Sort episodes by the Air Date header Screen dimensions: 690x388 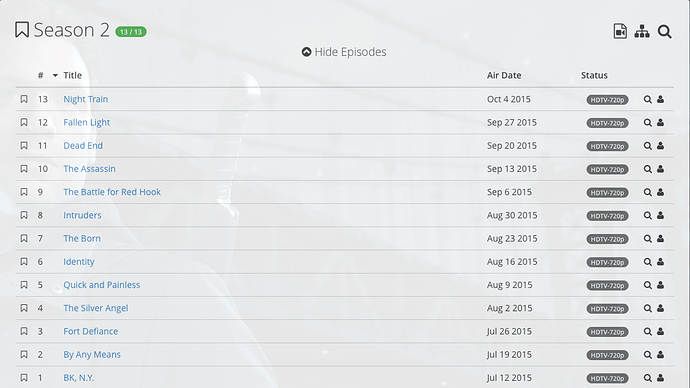[504, 75]
